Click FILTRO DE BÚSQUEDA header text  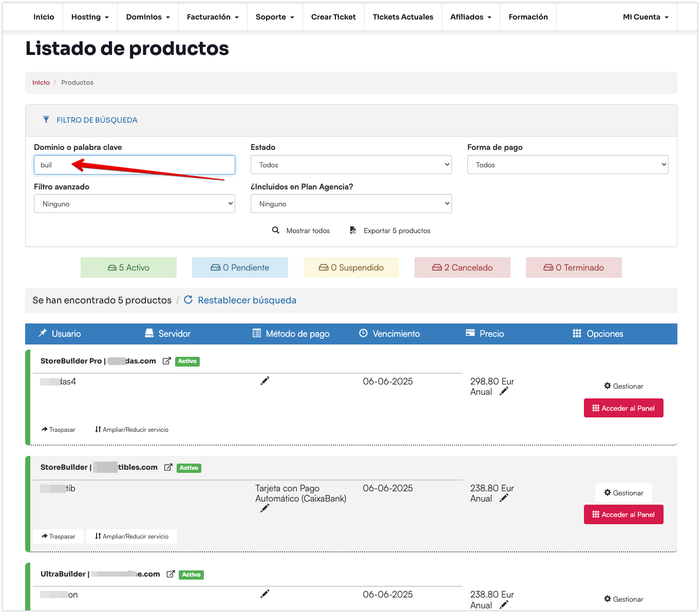pos(97,120)
